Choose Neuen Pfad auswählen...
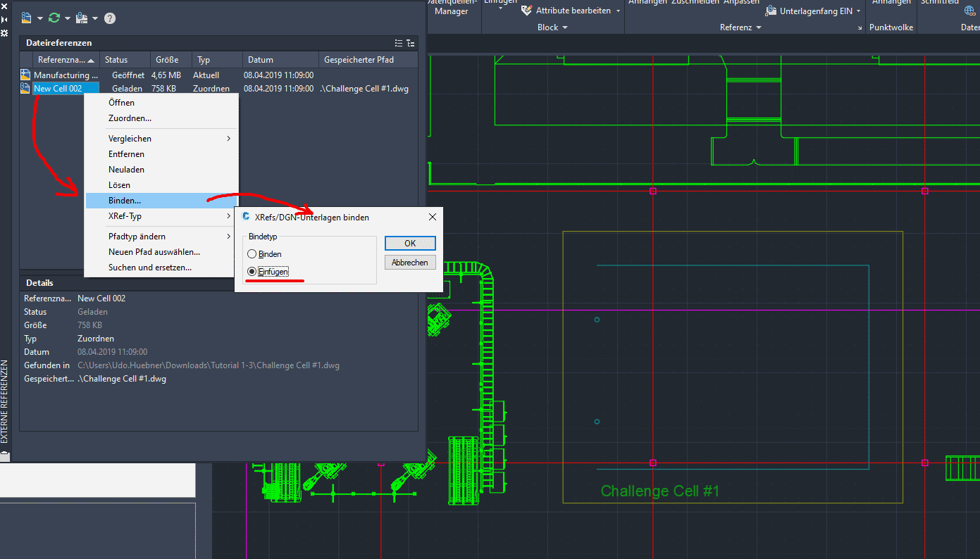Screen dimensions: 980x559 161,252
